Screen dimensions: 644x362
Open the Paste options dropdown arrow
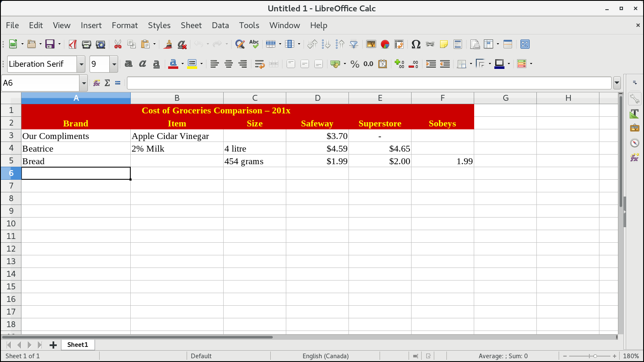154,44
